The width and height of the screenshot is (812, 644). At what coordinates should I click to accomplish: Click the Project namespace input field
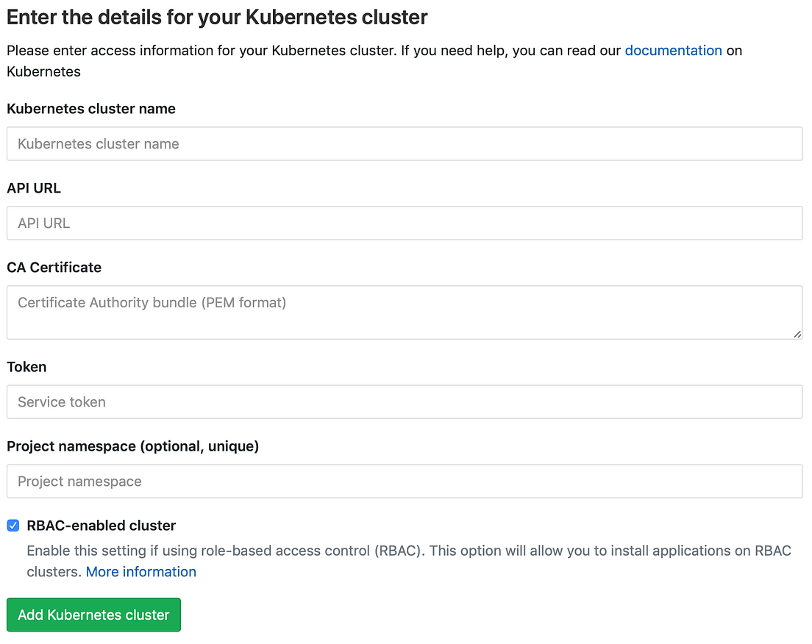[405, 482]
